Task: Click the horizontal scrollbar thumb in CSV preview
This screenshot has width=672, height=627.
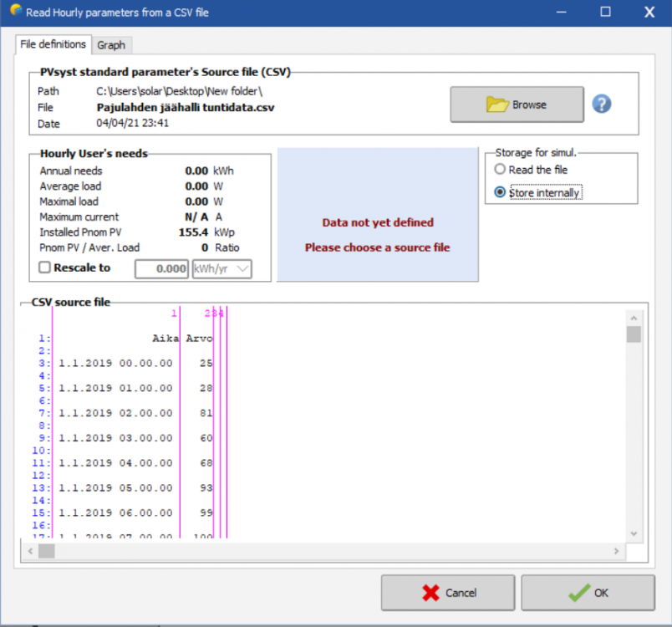Action: coord(46,551)
